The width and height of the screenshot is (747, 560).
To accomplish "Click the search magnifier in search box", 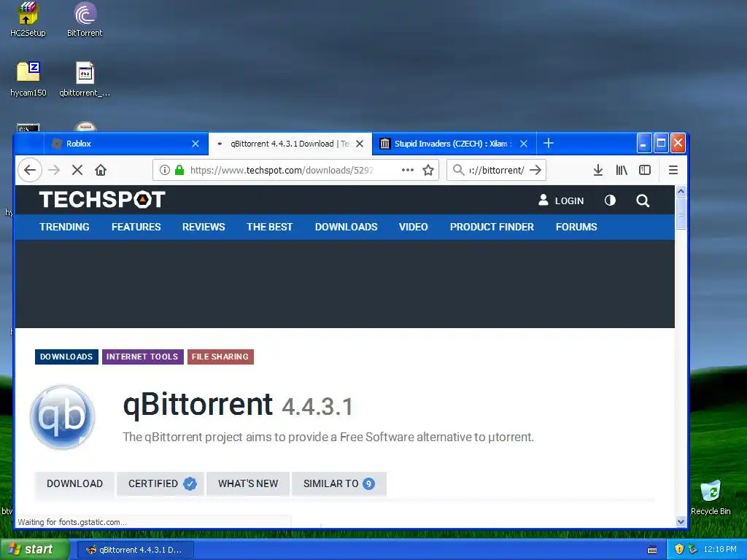I will point(458,170).
